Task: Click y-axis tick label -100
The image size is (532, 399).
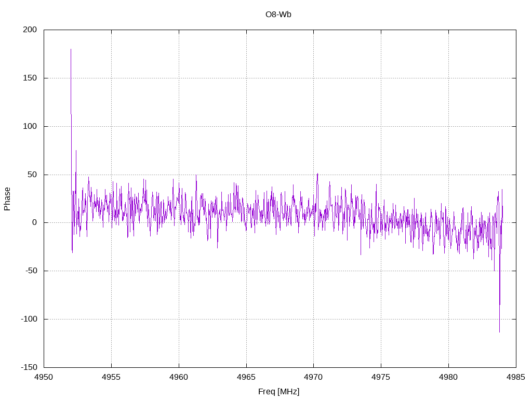Action: [29, 319]
